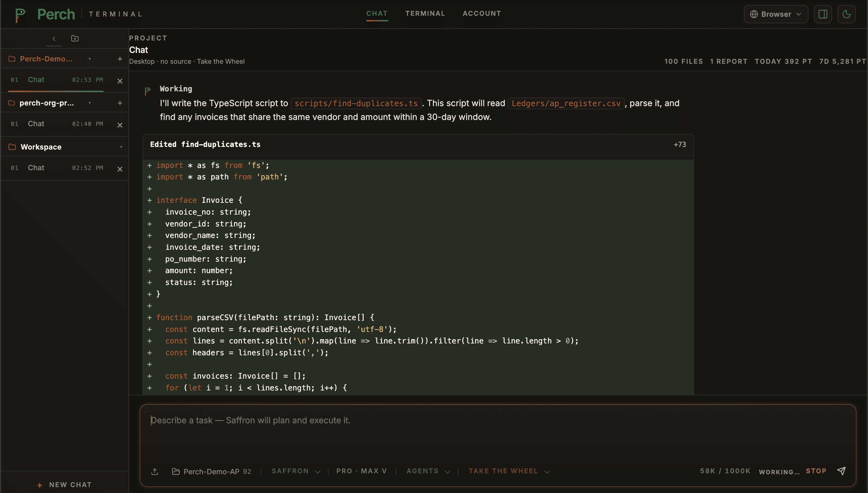Close the 02:52 PM Chat
The height and width of the screenshot is (493, 868).
click(x=120, y=169)
